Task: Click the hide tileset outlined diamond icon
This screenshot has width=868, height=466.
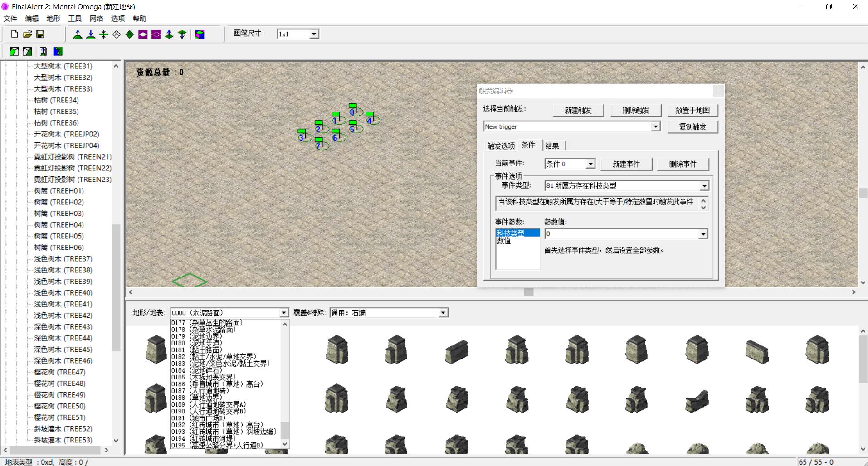Action: pyautogui.click(x=117, y=34)
